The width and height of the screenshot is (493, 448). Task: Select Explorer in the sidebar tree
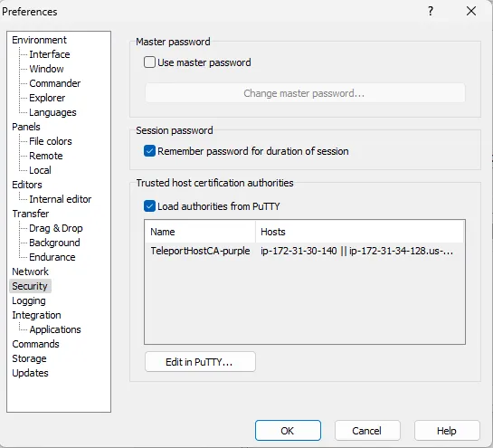pos(47,98)
